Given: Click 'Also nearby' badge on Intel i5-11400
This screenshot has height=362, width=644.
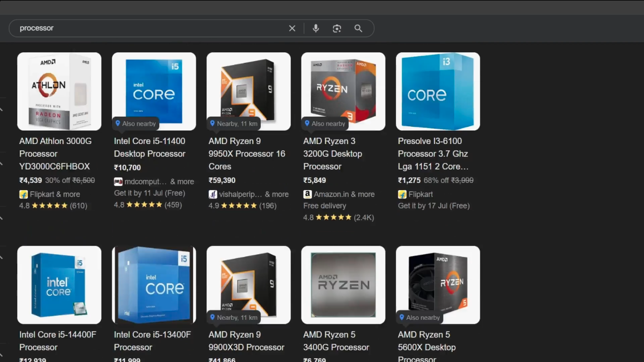Looking at the screenshot, I should click(136, 123).
